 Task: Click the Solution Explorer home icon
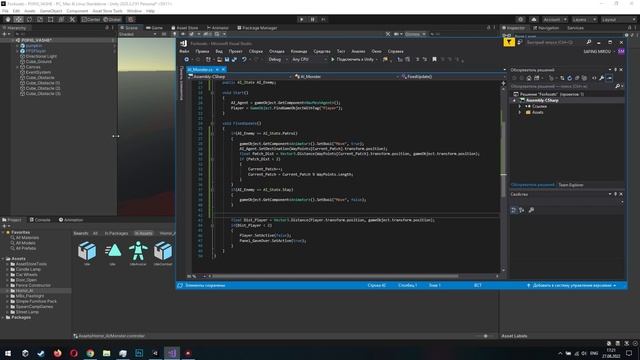pyautogui.click(x=529, y=78)
